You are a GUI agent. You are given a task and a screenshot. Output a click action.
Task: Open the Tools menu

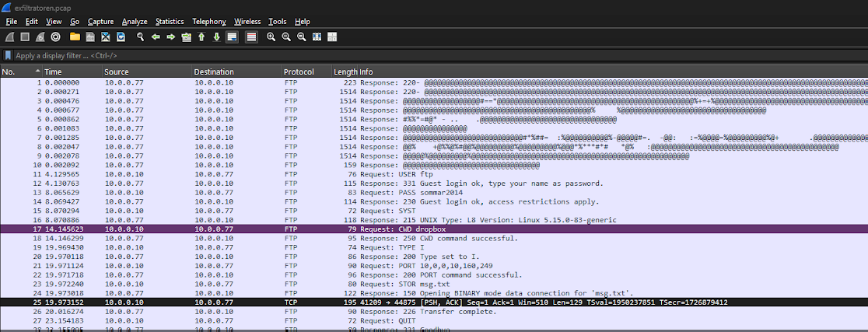click(x=278, y=22)
